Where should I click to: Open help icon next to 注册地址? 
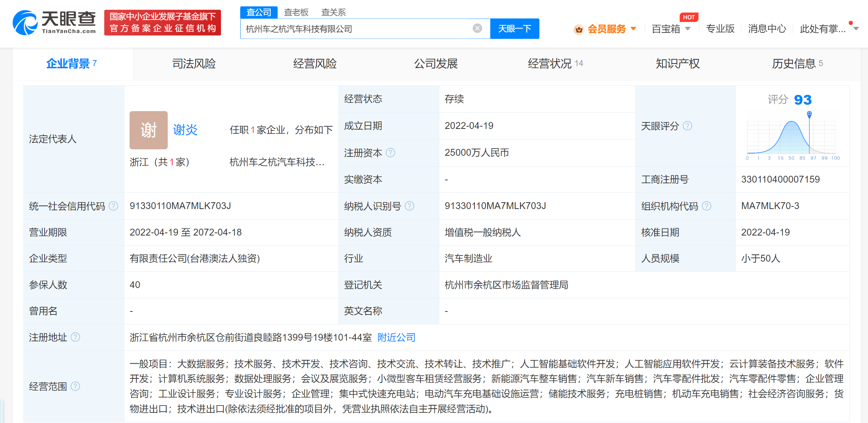pos(76,337)
